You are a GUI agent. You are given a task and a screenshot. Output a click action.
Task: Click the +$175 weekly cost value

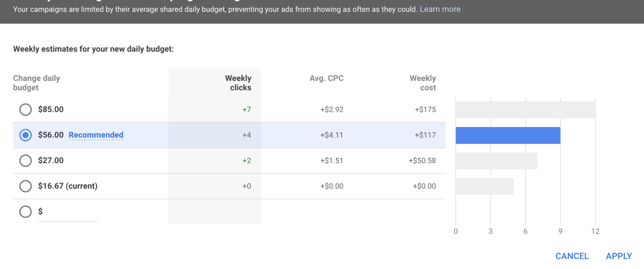click(x=425, y=110)
